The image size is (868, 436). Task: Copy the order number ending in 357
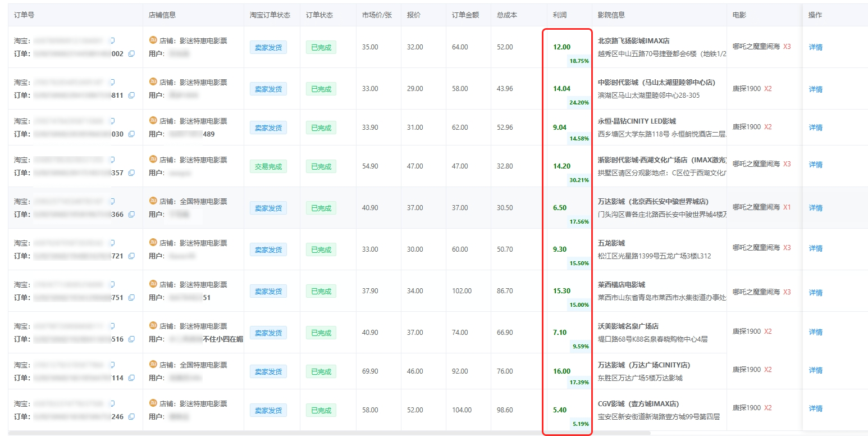[x=131, y=173]
